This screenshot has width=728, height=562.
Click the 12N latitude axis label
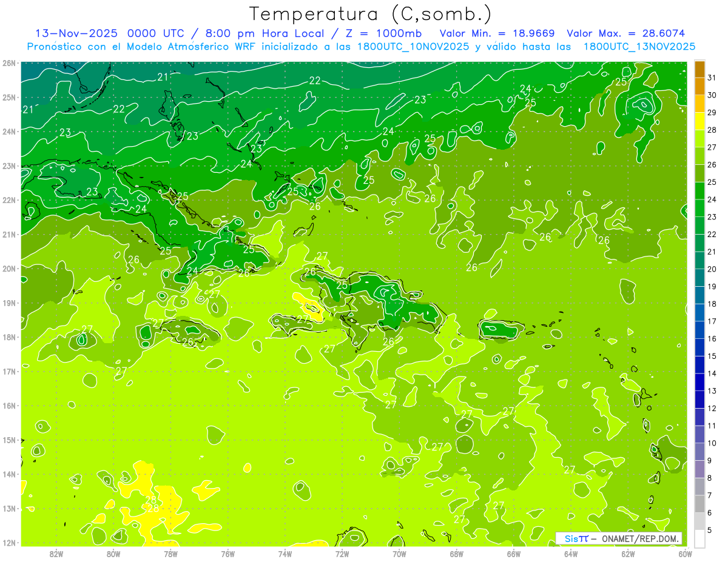click(x=9, y=543)
